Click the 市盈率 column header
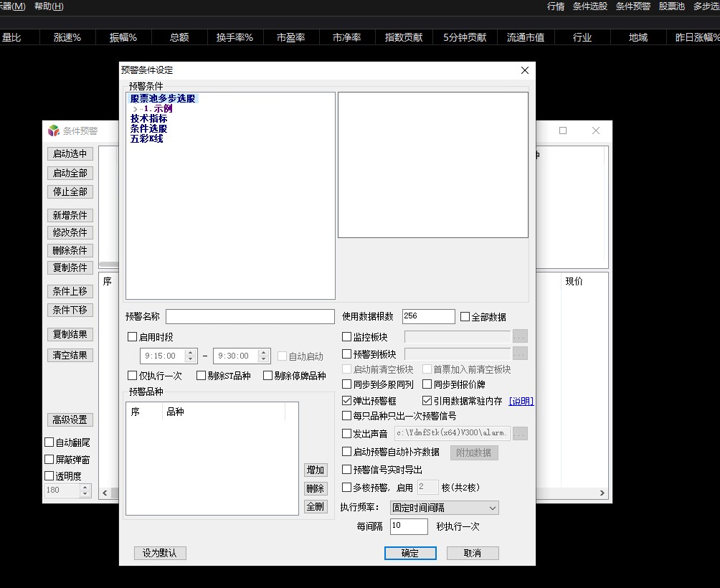The height and width of the screenshot is (588, 720). pos(291,37)
